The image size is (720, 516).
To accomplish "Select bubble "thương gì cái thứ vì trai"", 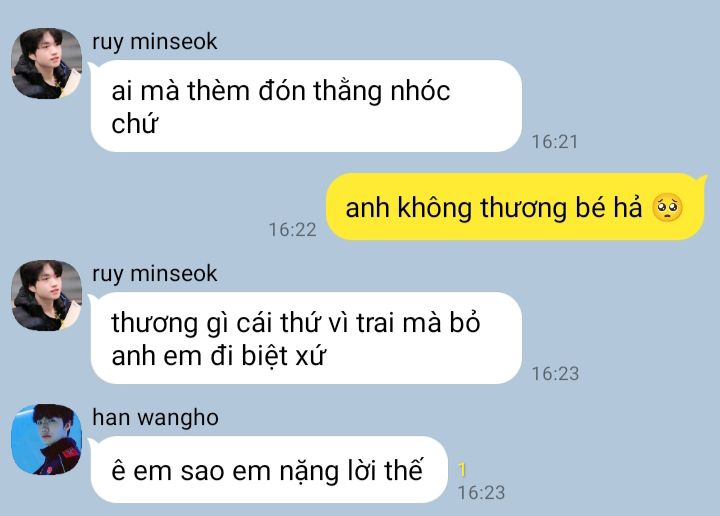I will 306,338.
